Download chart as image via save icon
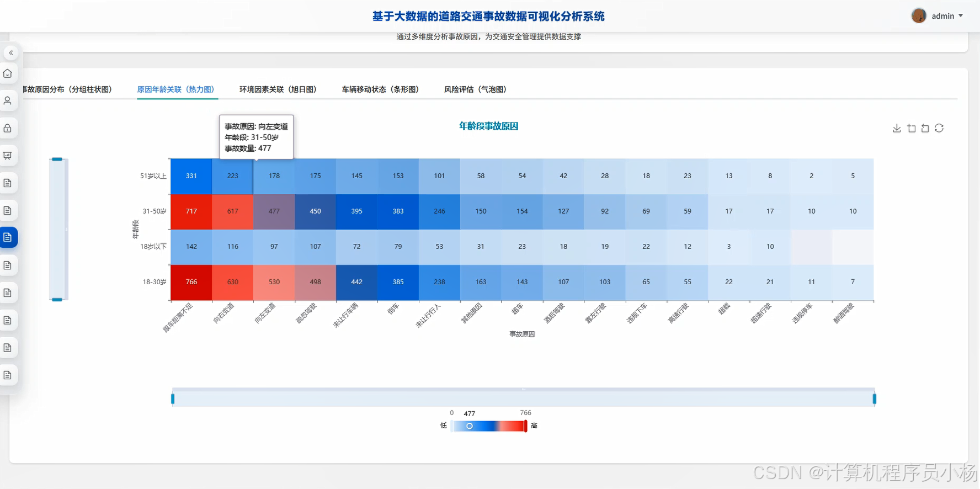This screenshot has height=489, width=980. (897, 128)
